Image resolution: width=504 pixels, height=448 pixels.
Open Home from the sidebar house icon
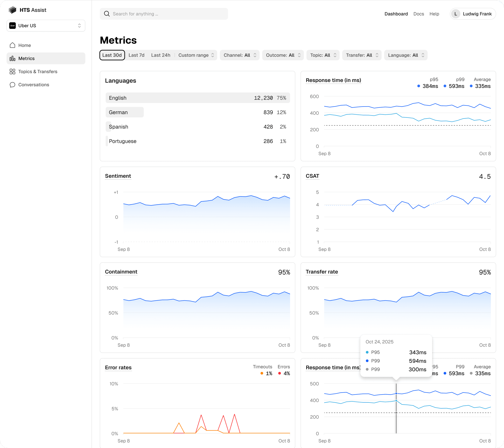12,45
